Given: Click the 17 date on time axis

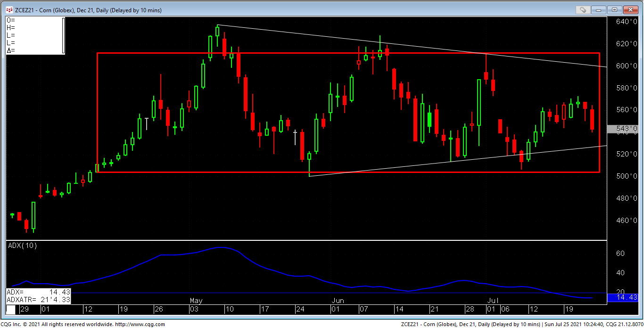Looking at the screenshot, I should point(265,310).
